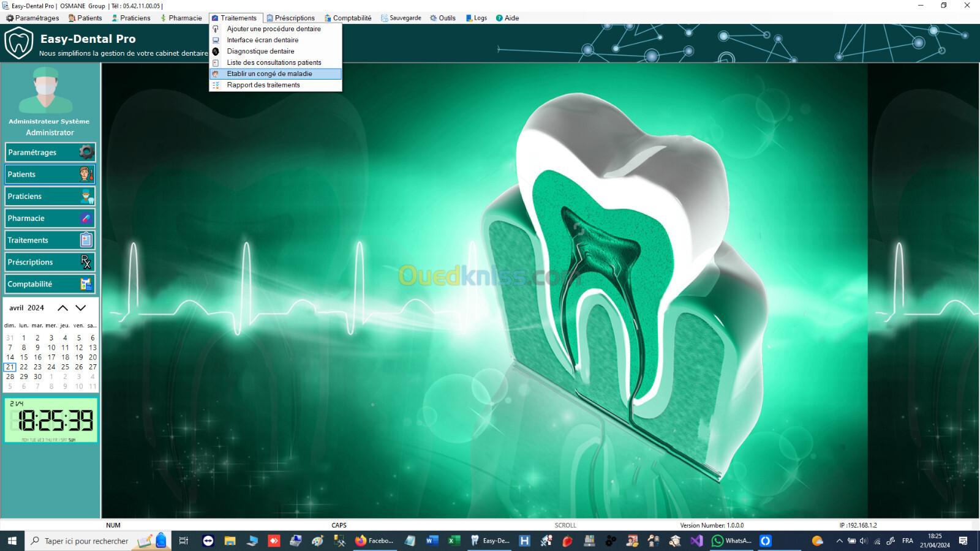Click the Rx icon on Préscriptions sidebar button
This screenshot has height=551, width=980.
click(x=86, y=262)
